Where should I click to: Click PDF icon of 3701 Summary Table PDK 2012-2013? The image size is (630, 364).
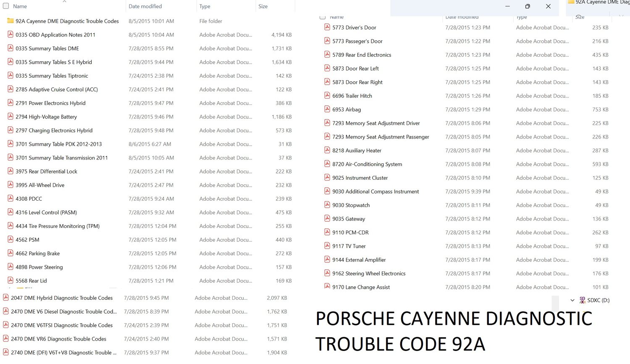click(10, 144)
